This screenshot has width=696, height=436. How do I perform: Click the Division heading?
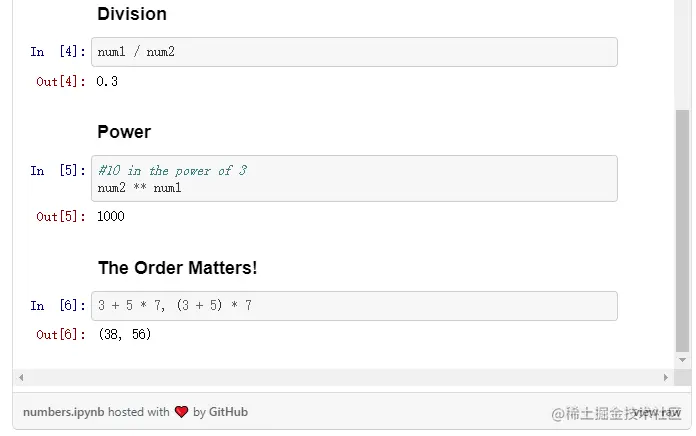132,14
